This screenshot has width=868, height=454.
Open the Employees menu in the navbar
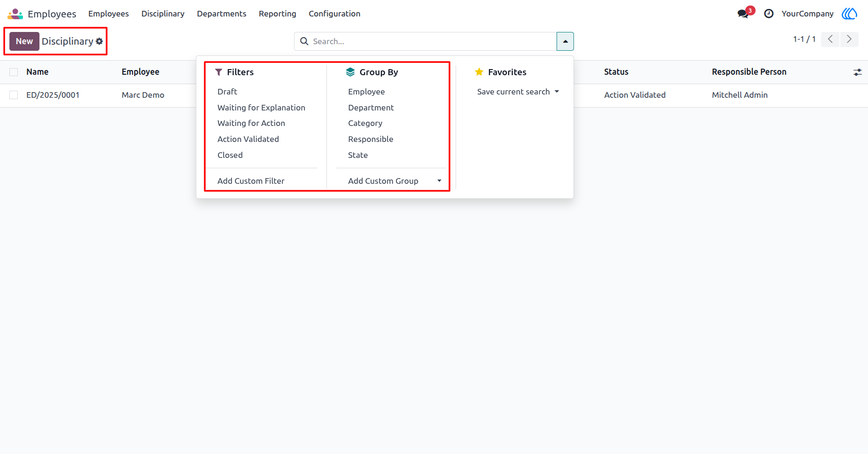click(x=108, y=14)
